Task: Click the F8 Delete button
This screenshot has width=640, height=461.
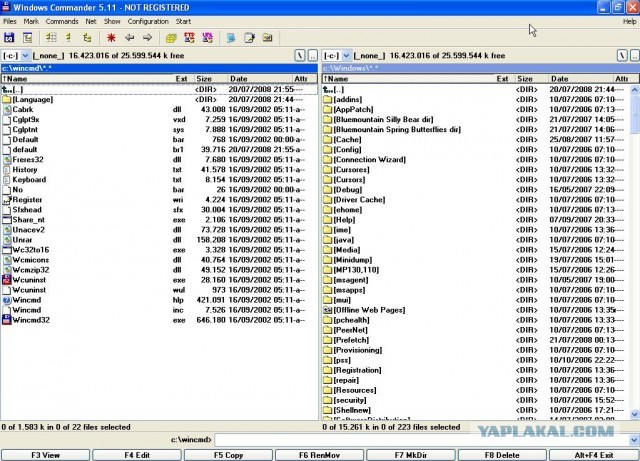Action: [502, 455]
